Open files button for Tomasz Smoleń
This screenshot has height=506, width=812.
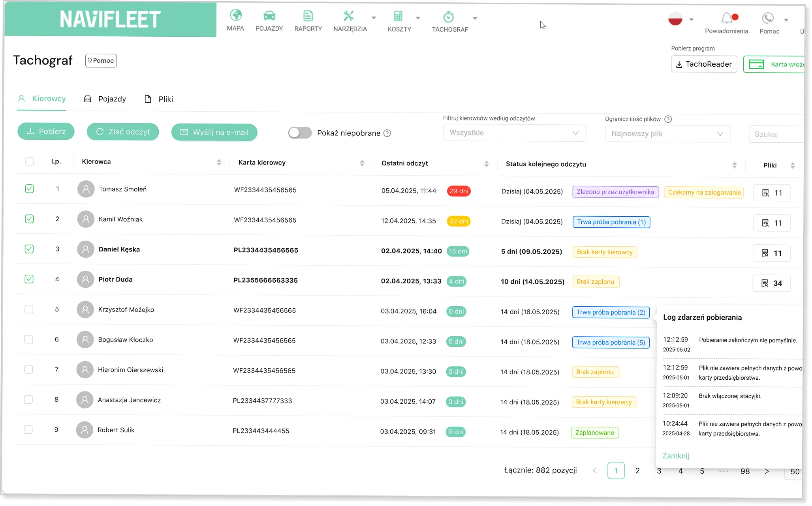(772, 193)
